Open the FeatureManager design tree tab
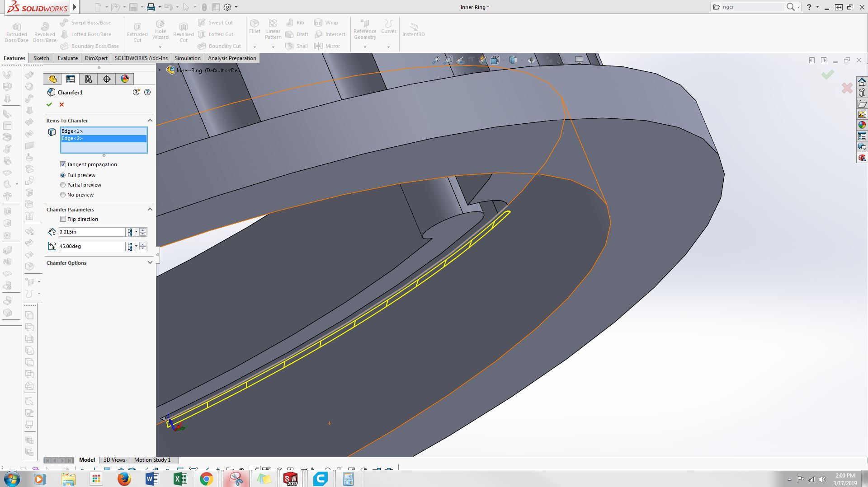868x487 pixels. (52, 79)
